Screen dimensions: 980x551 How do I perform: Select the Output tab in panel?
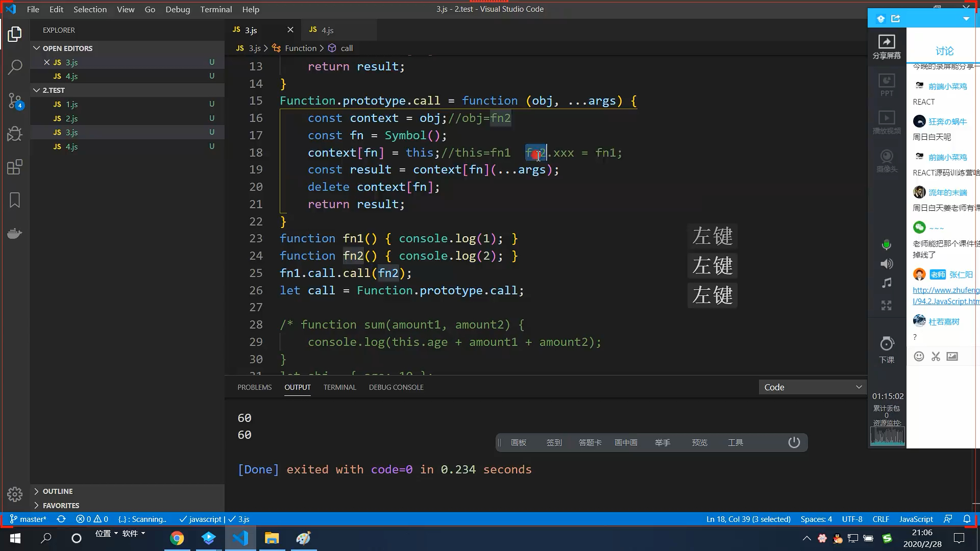tap(298, 387)
